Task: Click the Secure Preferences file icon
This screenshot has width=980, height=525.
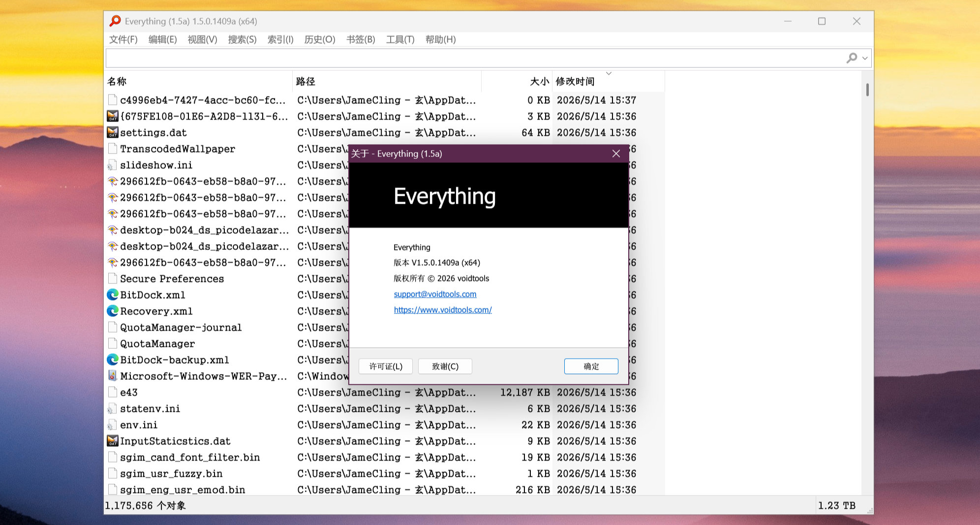Action: (x=113, y=278)
